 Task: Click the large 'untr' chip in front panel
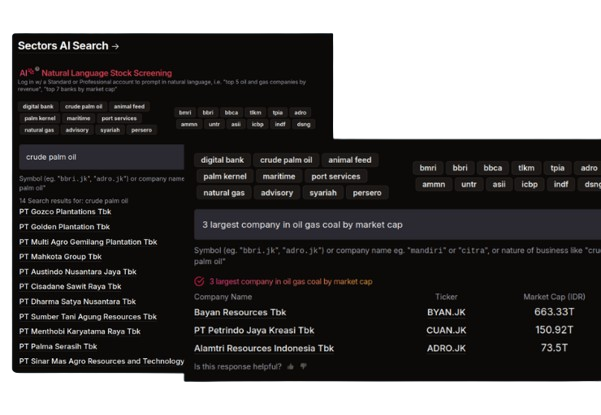(x=469, y=185)
